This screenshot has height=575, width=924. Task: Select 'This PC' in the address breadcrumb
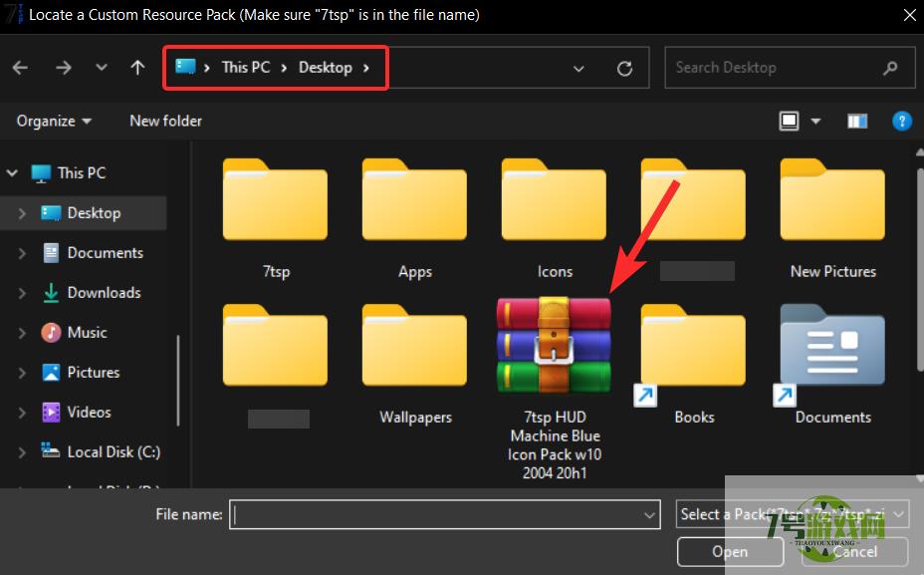click(x=246, y=67)
